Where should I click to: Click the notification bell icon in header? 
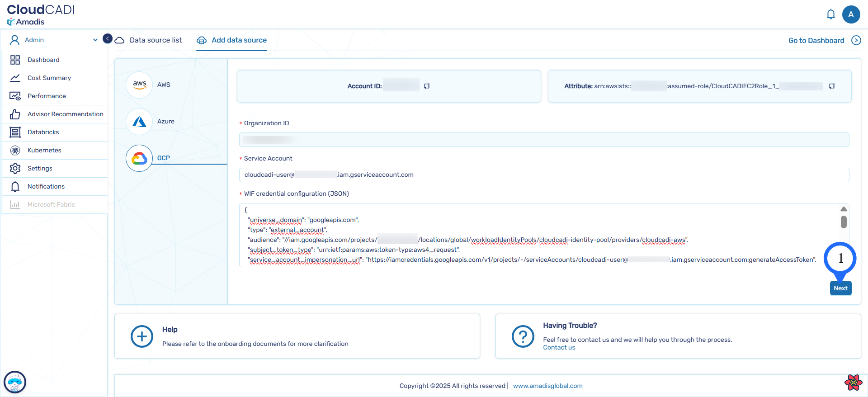830,14
